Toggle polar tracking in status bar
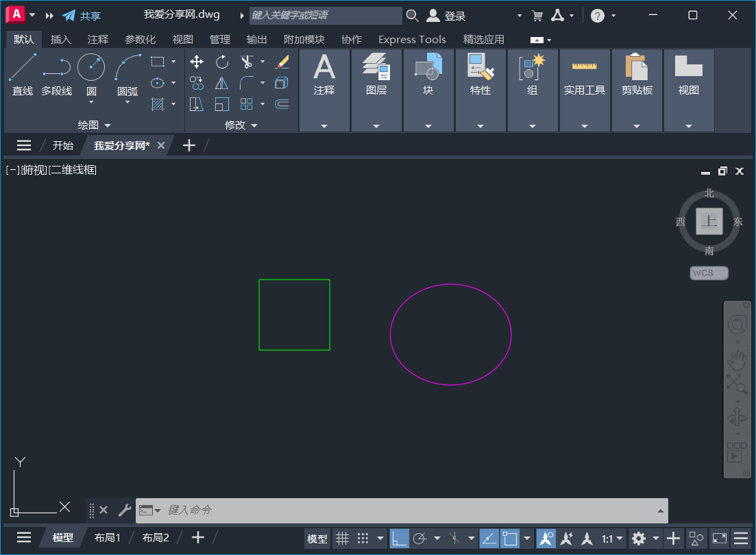The width and height of the screenshot is (756, 555). 420,538
